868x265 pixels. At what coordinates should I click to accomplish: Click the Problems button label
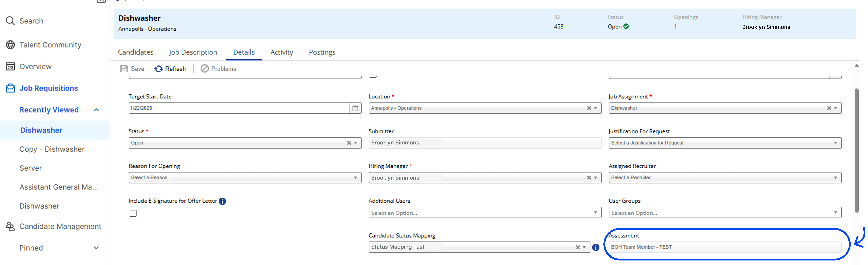(224, 69)
